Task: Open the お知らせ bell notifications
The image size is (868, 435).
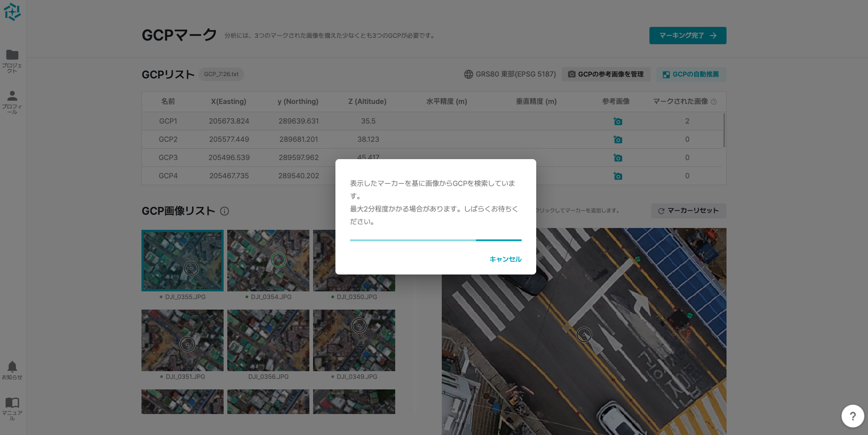Action: click(x=12, y=367)
